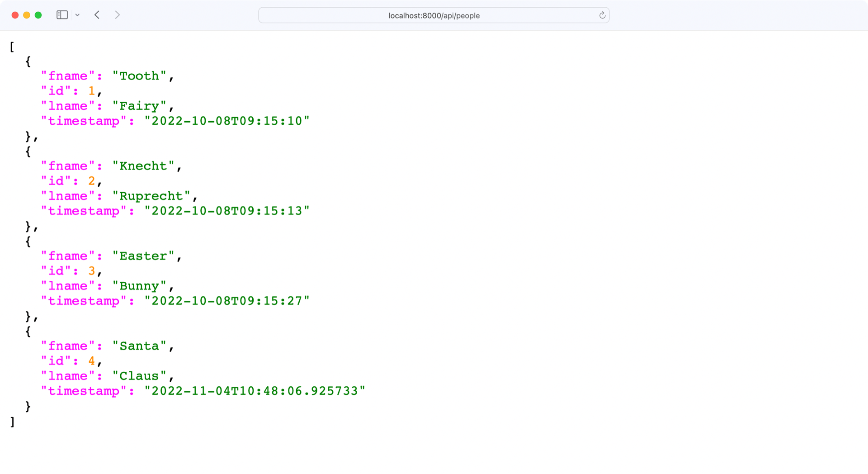Click the yellow minimize window button
This screenshot has width=868, height=474.
(27, 14)
